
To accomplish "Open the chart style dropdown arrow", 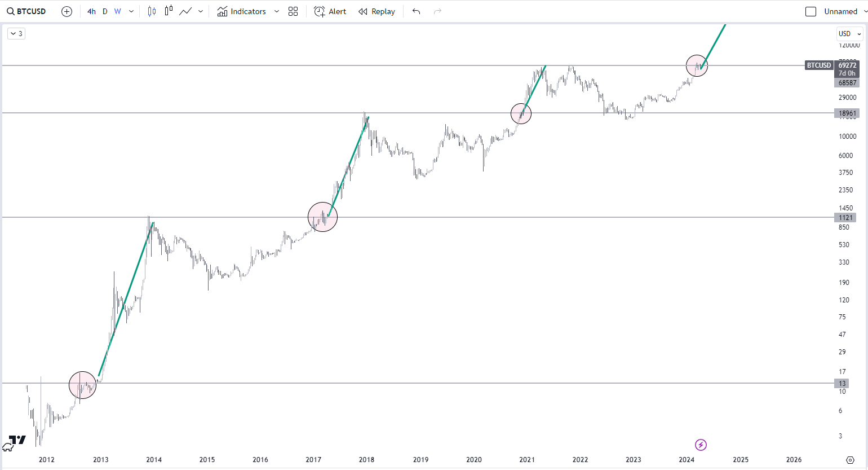I will point(201,11).
